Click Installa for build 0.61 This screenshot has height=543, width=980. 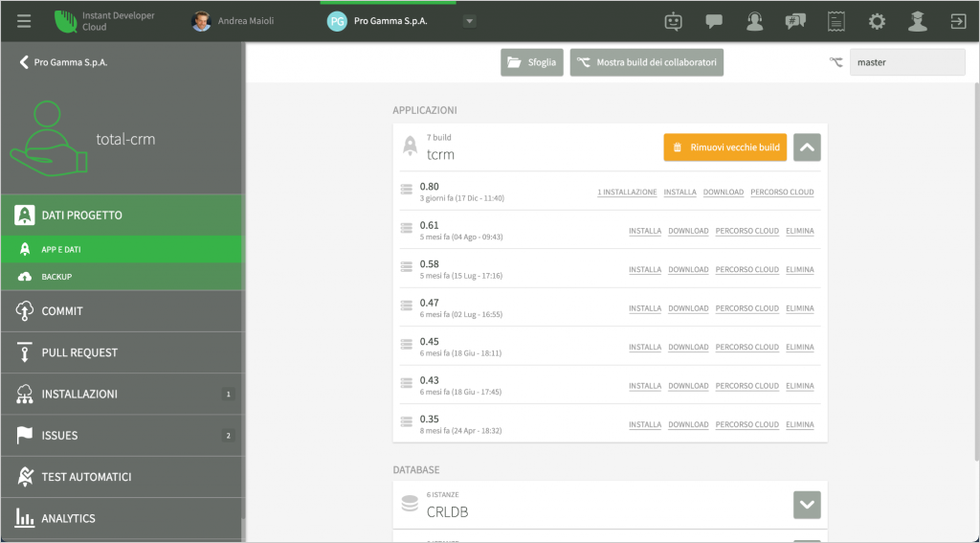coord(645,231)
